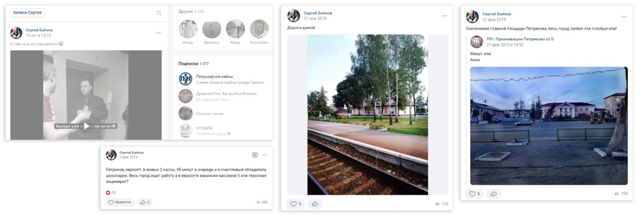Open ПП | Признавашки Петрикова v2.0 link

coord(520,39)
